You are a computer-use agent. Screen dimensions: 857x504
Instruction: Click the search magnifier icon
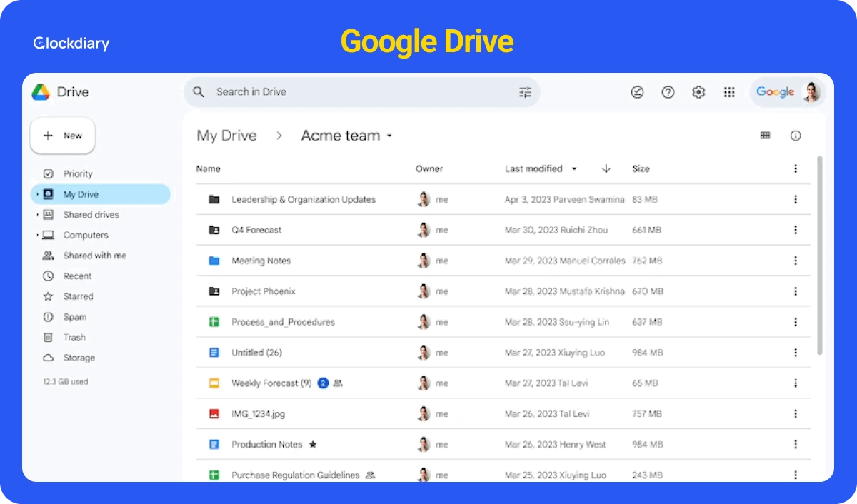coord(199,92)
